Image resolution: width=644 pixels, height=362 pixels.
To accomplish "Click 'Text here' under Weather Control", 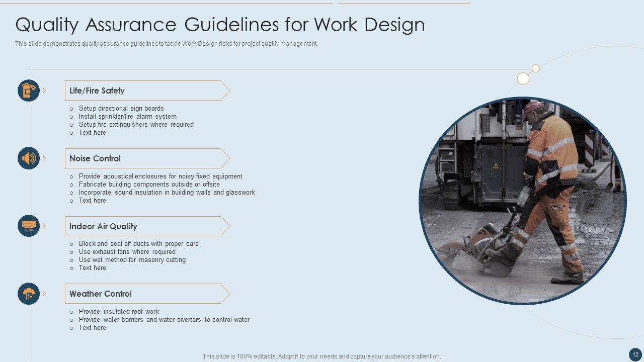I will 93,327.
